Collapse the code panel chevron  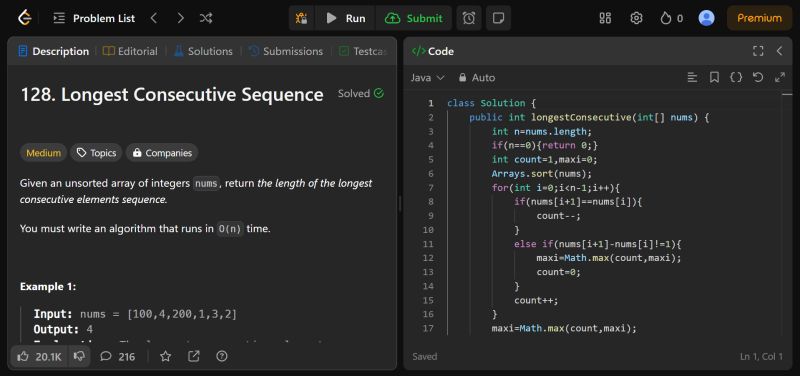[x=780, y=51]
